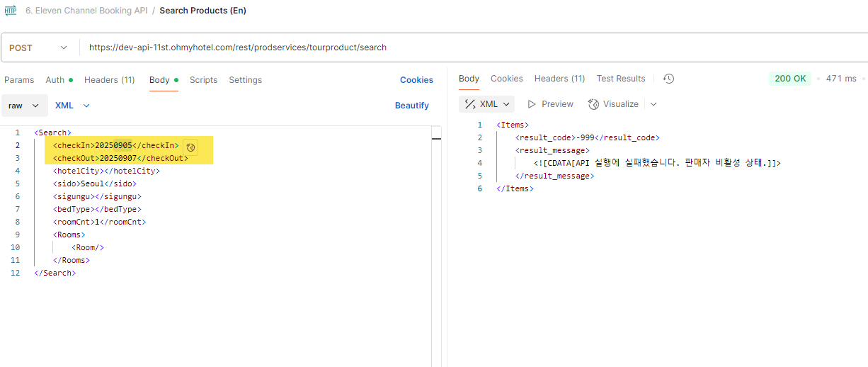Switch to the Params tab
Image resolution: width=868 pixels, height=367 pixels.
coord(19,80)
